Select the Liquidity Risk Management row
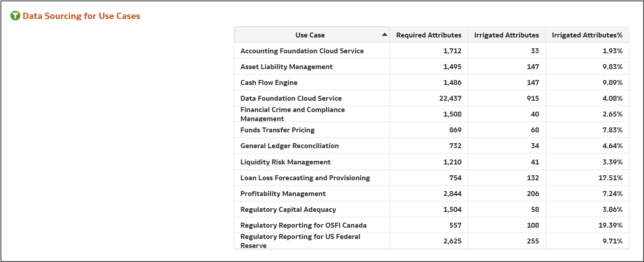 coord(285,162)
